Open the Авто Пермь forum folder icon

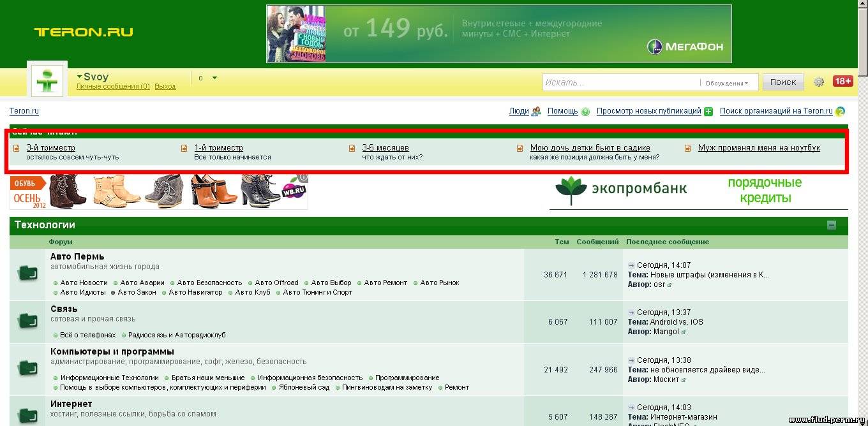point(27,274)
